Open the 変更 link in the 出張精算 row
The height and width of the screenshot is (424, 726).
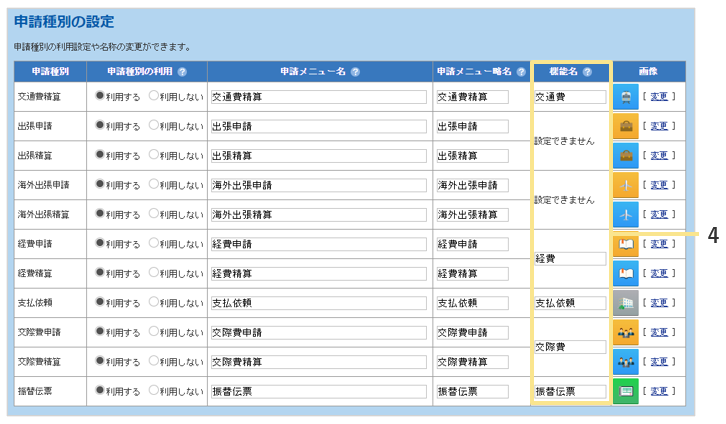658,156
